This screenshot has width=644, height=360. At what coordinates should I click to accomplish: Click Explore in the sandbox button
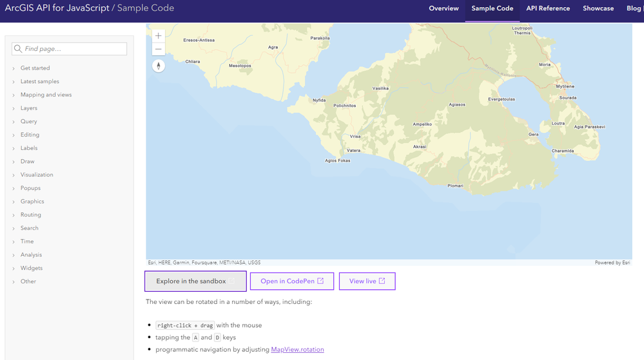[x=195, y=281]
